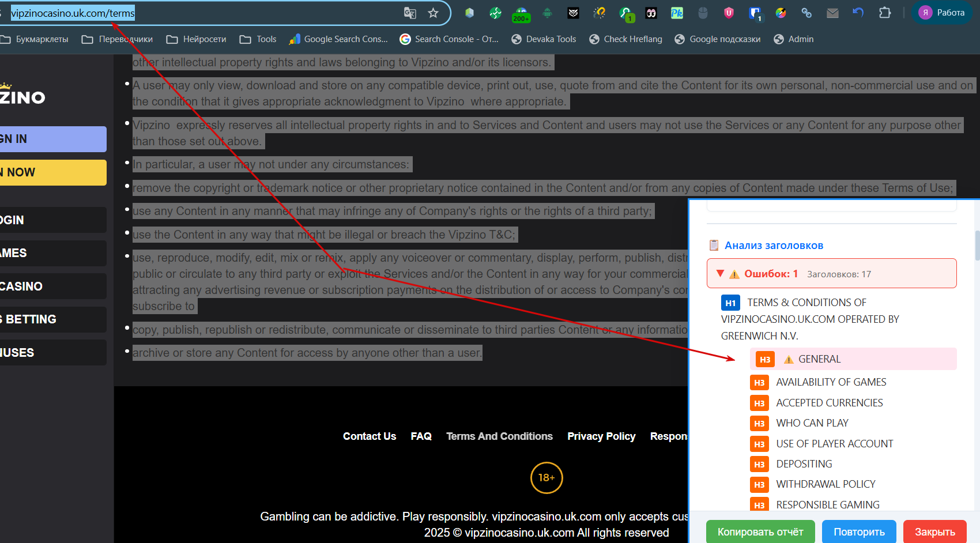Open the Tools bookmarks folder

pos(258,39)
